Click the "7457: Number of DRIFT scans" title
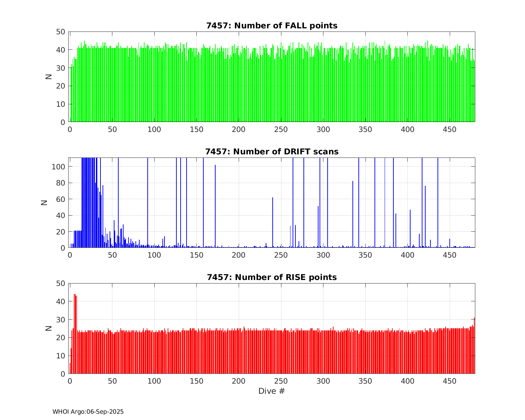Viewport: 525px width, 420px height. 272,152
